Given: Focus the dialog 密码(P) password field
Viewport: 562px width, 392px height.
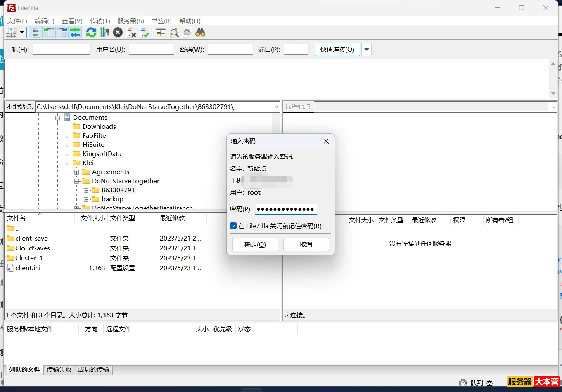Looking at the screenshot, I should 286,209.
